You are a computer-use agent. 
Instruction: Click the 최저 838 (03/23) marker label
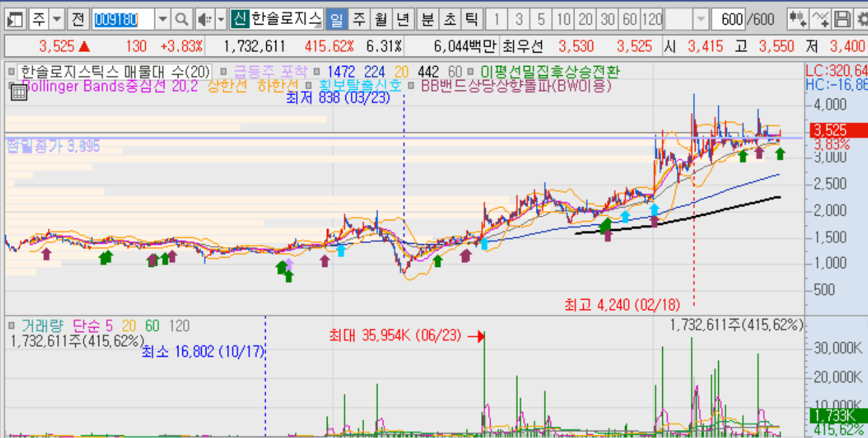click(x=337, y=98)
